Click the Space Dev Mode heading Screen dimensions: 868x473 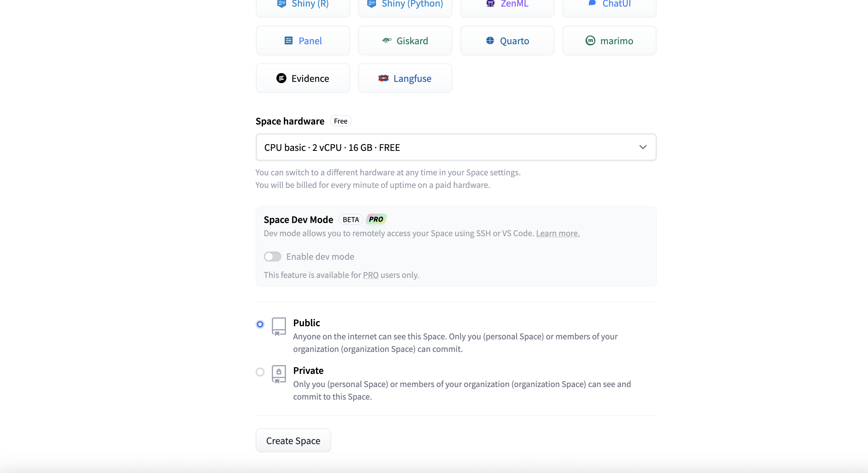[x=298, y=220]
